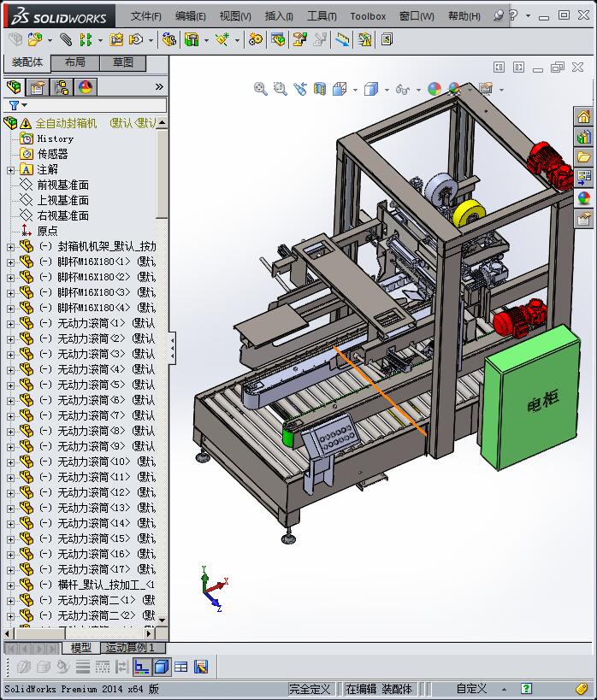Click the tree scrollbar down arrow
Screen dimensions: 597x700
162,620
